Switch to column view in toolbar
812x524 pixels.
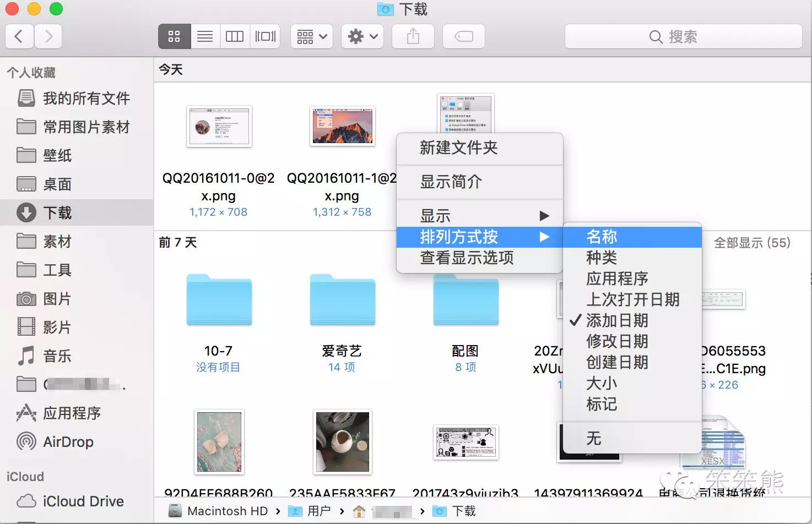[235, 37]
